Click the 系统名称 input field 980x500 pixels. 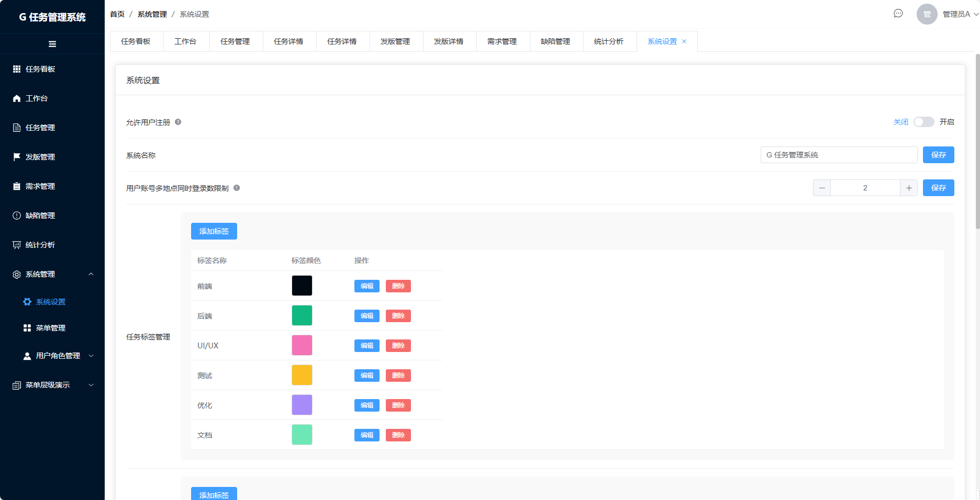tap(839, 155)
